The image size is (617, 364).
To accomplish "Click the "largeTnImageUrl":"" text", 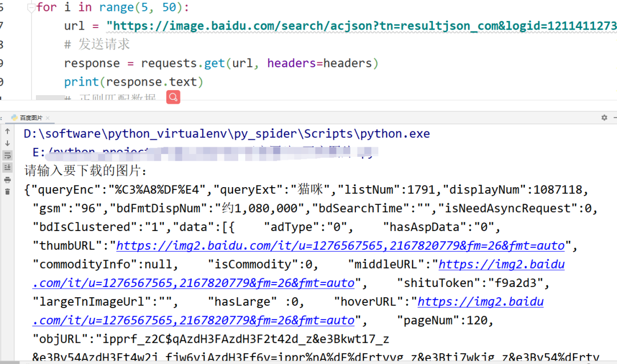I will click(102, 301).
